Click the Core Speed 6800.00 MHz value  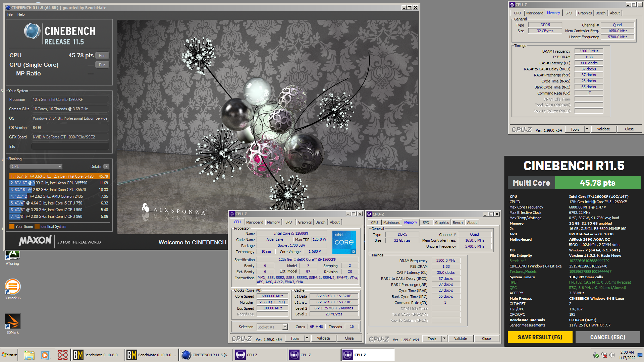(272, 296)
